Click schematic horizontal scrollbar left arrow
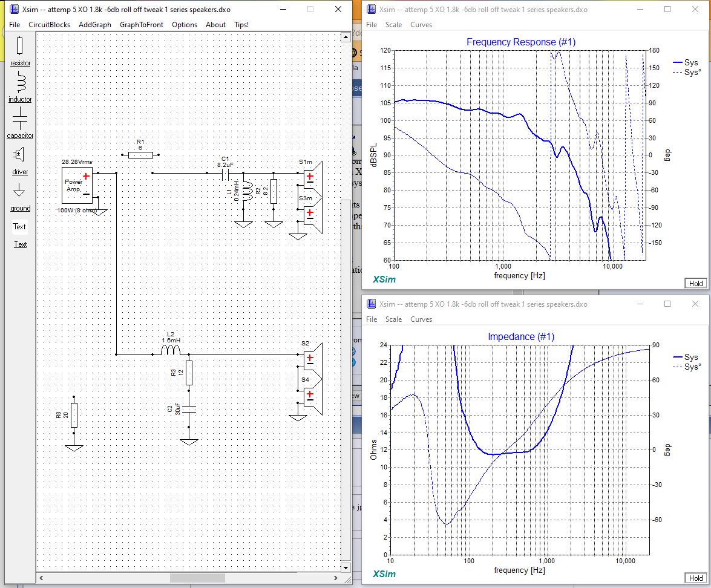Screen dimensions: 711x588 click(41, 578)
